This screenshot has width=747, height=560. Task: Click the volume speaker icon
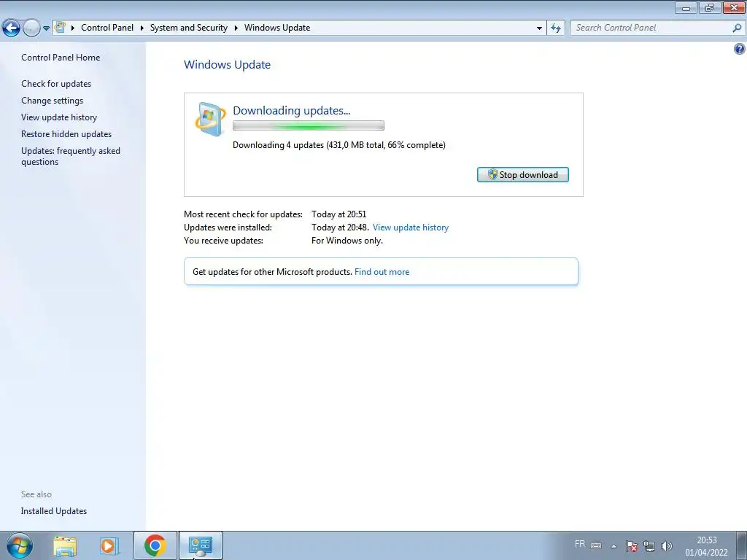click(667, 546)
